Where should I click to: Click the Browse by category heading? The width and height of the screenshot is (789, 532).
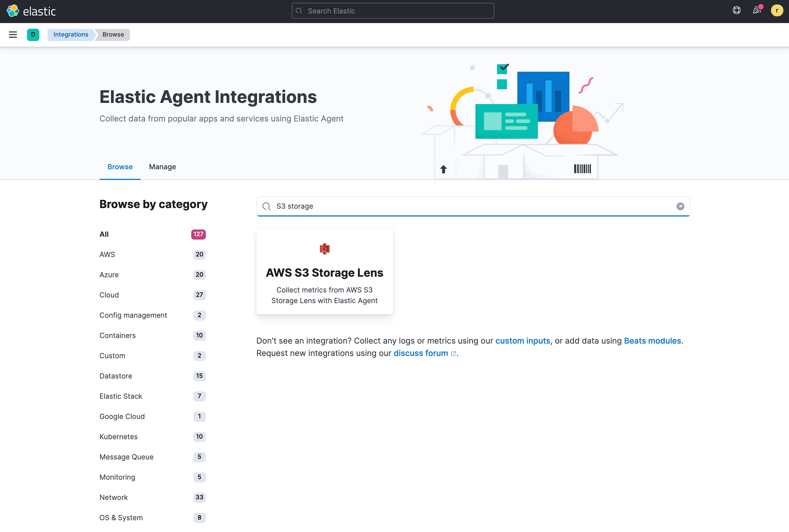(153, 204)
